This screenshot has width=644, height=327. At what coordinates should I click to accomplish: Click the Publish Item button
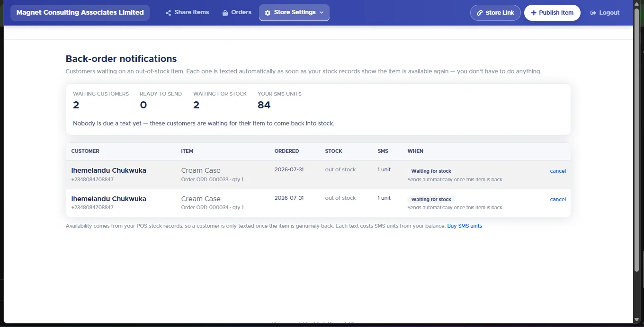(552, 13)
